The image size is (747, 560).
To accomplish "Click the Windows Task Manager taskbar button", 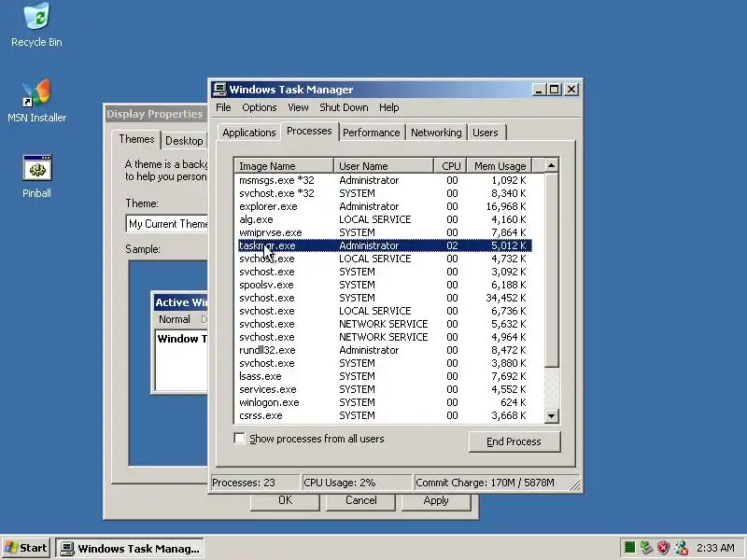I will point(130,548).
